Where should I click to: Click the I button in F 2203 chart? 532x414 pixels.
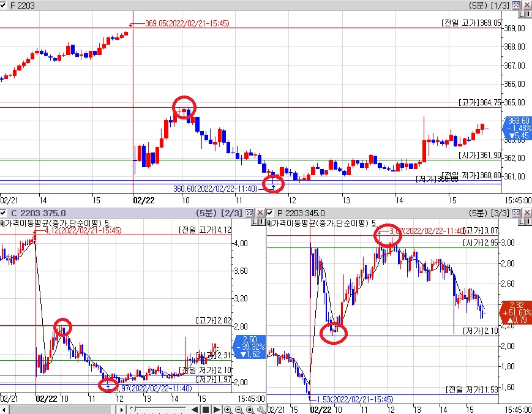click(x=528, y=15)
